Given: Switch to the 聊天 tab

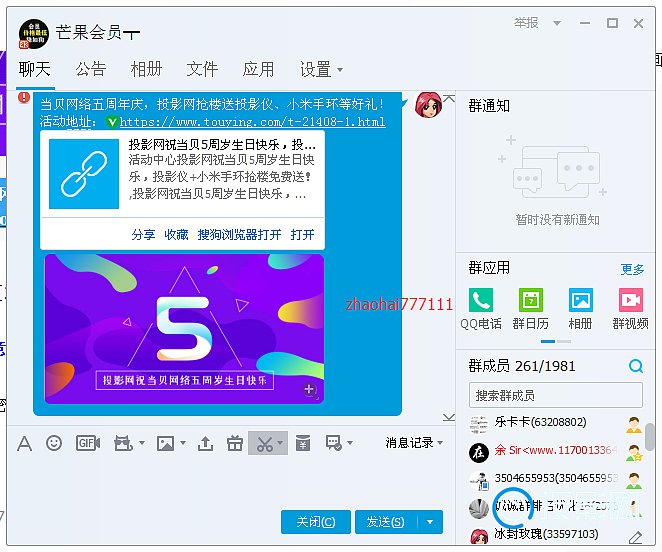Looking at the screenshot, I should coord(35,69).
